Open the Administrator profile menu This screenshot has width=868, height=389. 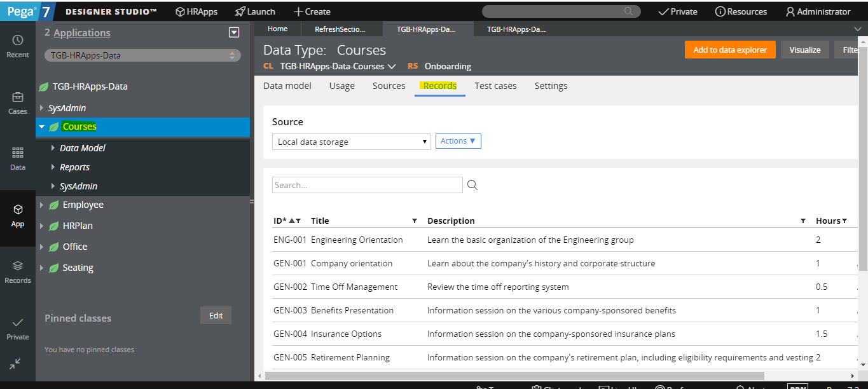click(819, 11)
